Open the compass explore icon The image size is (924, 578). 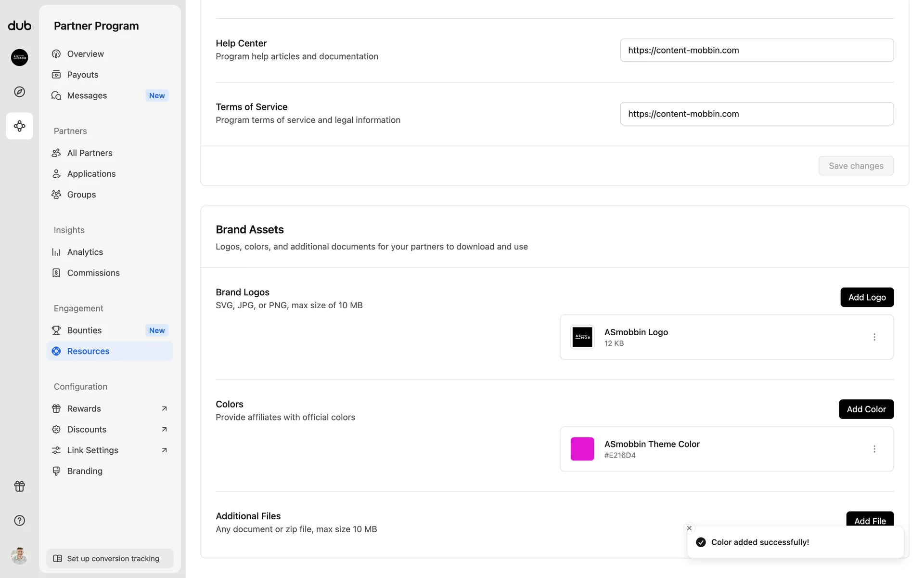click(x=19, y=92)
